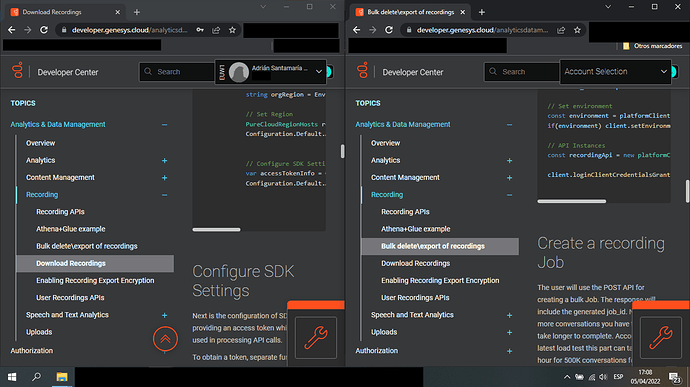Image resolution: width=690 pixels, height=387 pixels.
Task: Expand Analytics section in left window
Action: tap(164, 161)
